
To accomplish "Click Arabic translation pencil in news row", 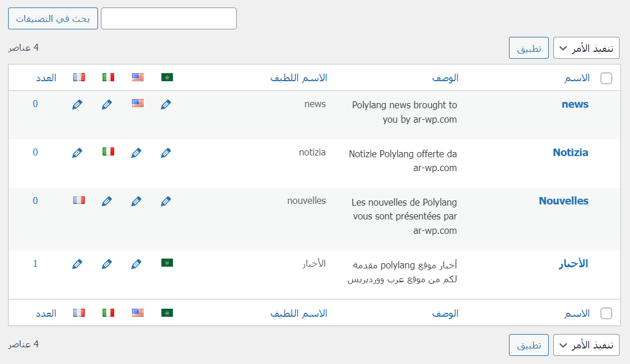I will 166,104.
